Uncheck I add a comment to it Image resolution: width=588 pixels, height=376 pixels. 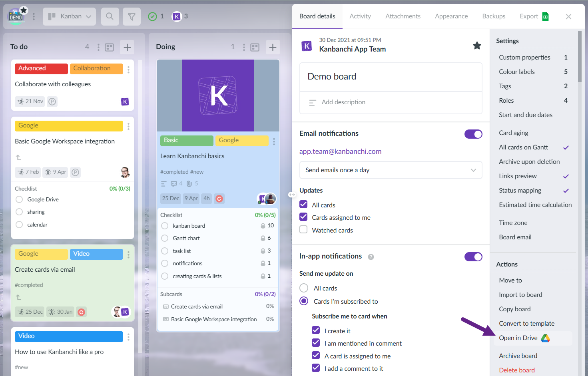pyautogui.click(x=316, y=368)
